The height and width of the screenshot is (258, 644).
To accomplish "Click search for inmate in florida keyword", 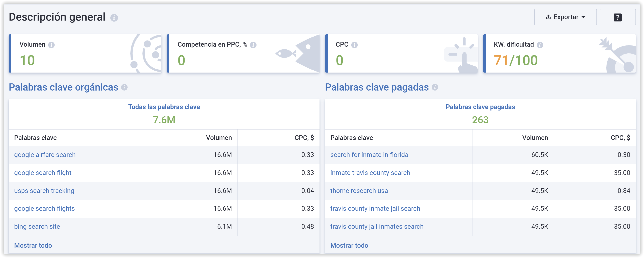I will (369, 155).
